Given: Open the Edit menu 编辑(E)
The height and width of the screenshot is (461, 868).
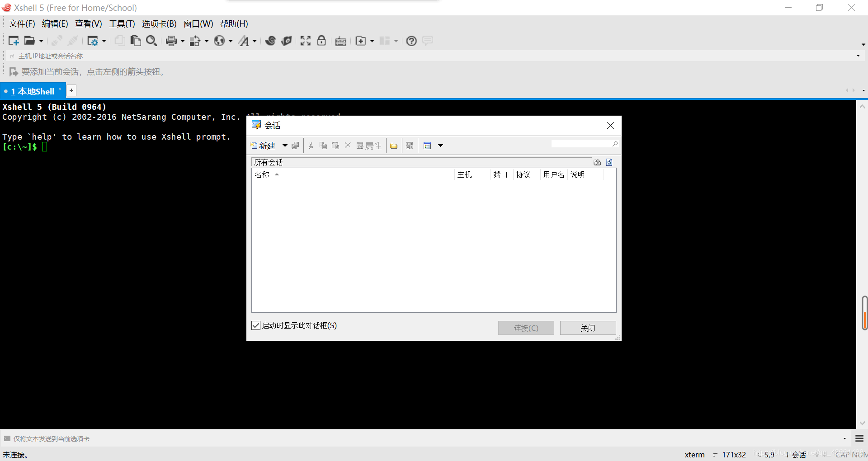Looking at the screenshot, I should click(55, 24).
